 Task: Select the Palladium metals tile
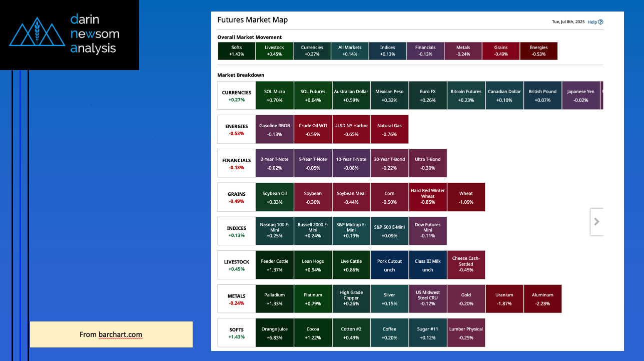click(x=275, y=299)
